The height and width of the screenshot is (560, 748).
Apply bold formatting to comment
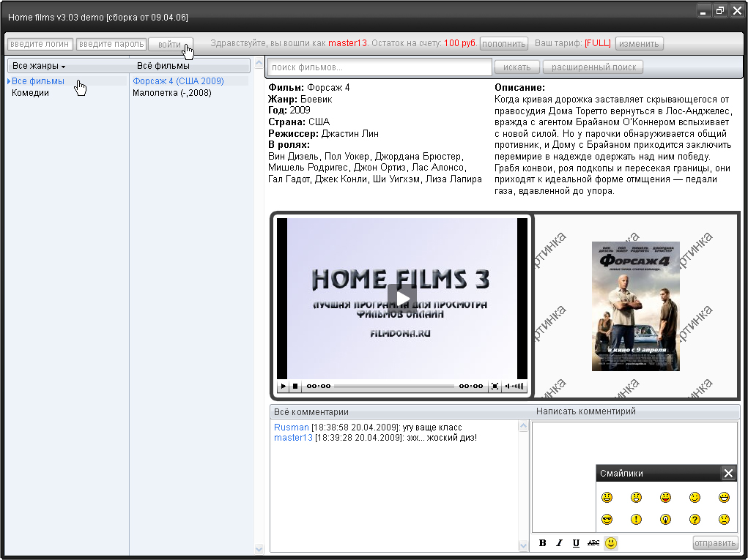[x=542, y=543]
